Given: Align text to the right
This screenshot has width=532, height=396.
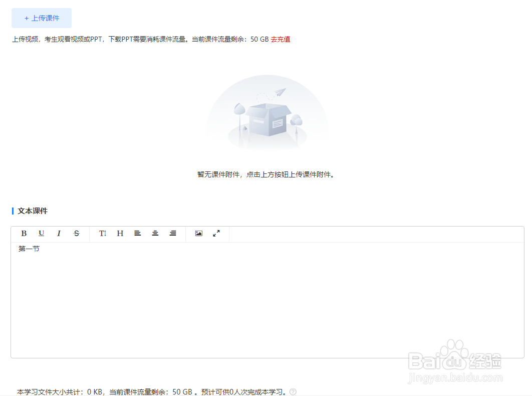Looking at the screenshot, I should tap(172, 233).
